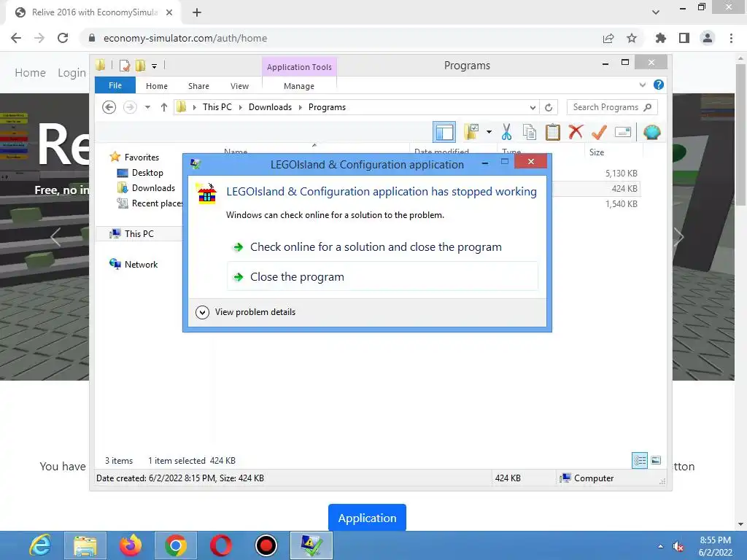Select Recent places in the navigation pane
Viewport: 747px width, 560px height.
pos(157,203)
